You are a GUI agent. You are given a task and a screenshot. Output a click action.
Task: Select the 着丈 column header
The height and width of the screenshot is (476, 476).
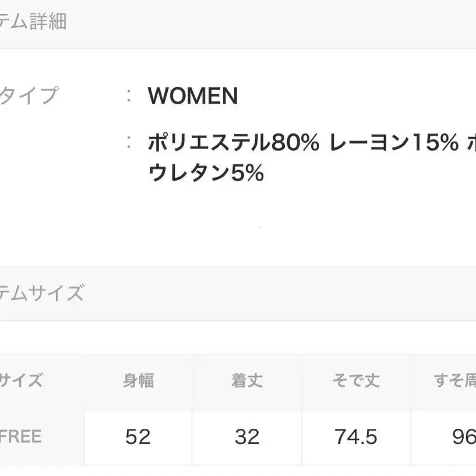(247, 381)
